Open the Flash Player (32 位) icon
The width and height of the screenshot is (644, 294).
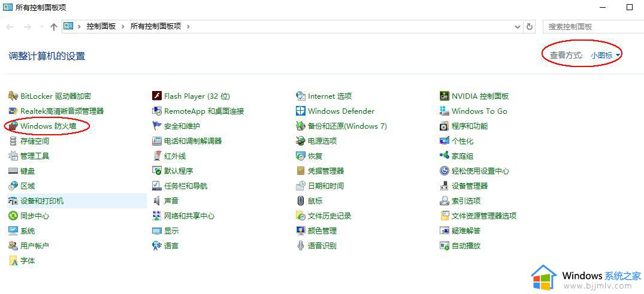(157, 96)
